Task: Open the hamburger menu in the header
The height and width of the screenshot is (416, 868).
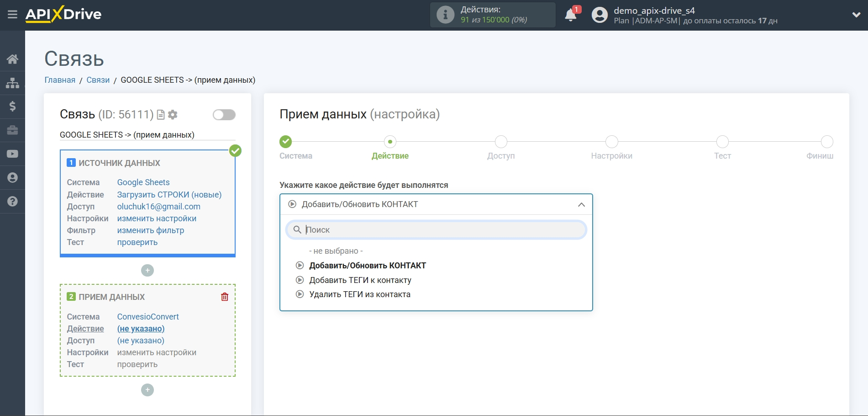Action: [x=12, y=15]
